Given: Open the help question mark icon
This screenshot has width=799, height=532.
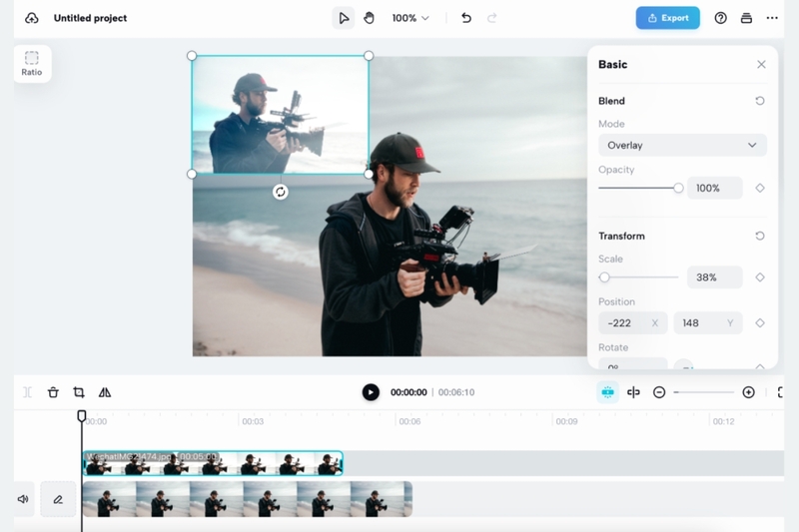Looking at the screenshot, I should pyautogui.click(x=720, y=18).
